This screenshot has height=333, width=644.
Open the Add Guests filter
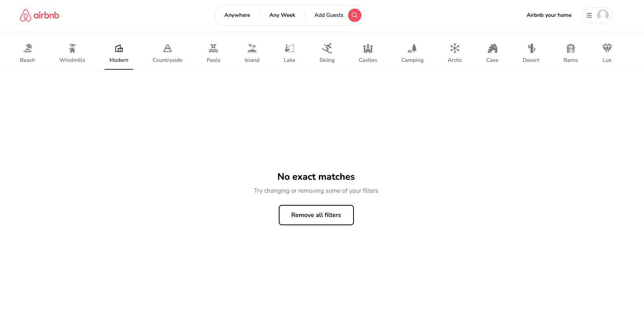tap(329, 15)
